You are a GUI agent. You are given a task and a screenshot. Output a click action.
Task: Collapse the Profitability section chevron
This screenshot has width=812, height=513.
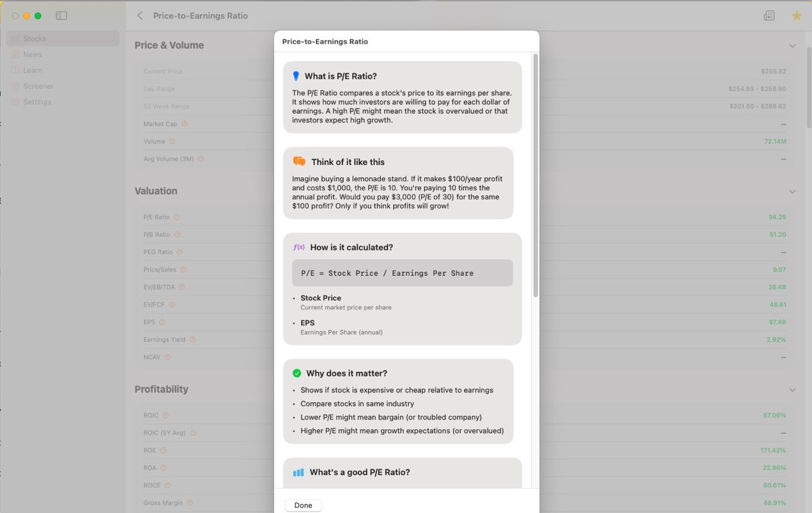(792, 390)
